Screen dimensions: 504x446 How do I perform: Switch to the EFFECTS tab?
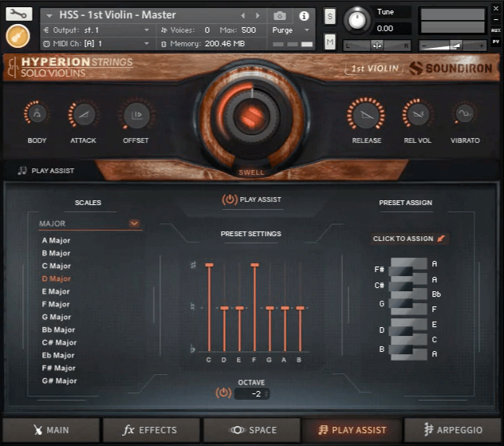point(151,430)
